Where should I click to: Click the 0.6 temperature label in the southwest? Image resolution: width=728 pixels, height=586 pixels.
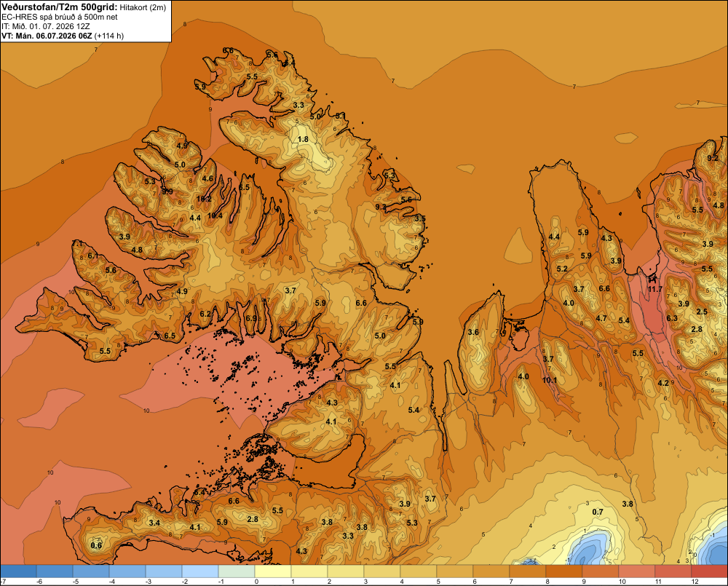96,545
